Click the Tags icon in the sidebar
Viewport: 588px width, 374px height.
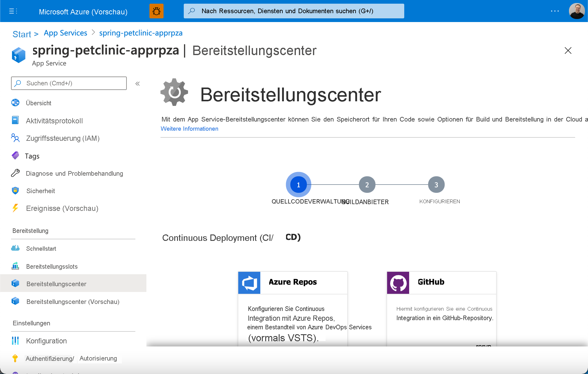pos(15,156)
